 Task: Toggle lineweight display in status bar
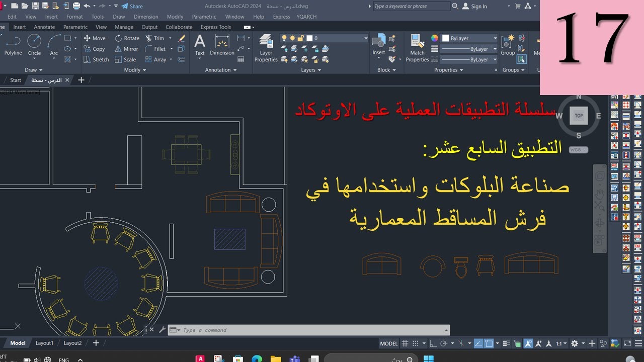(507, 343)
